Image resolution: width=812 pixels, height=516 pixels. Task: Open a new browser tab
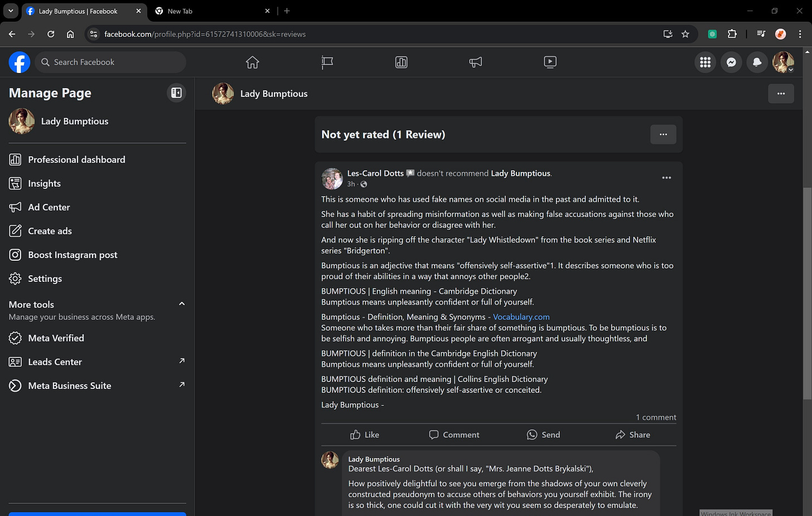(x=287, y=11)
